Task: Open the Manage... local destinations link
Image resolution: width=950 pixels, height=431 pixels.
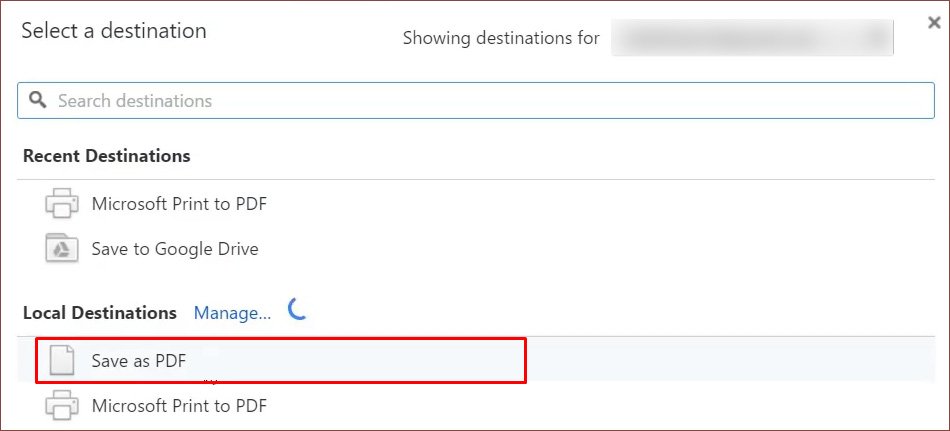Action: pyautogui.click(x=232, y=313)
